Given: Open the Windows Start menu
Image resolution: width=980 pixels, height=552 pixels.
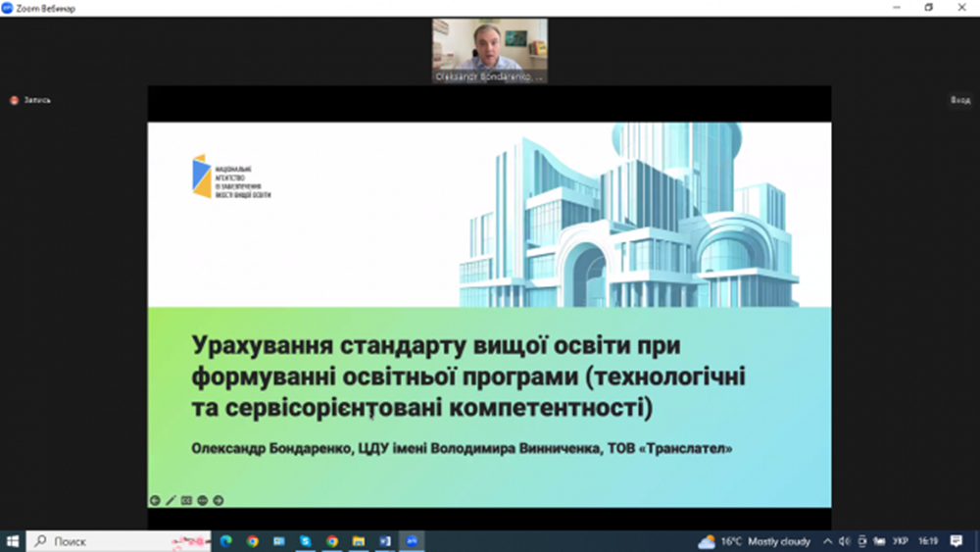Looking at the screenshot, I should click(x=13, y=541).
